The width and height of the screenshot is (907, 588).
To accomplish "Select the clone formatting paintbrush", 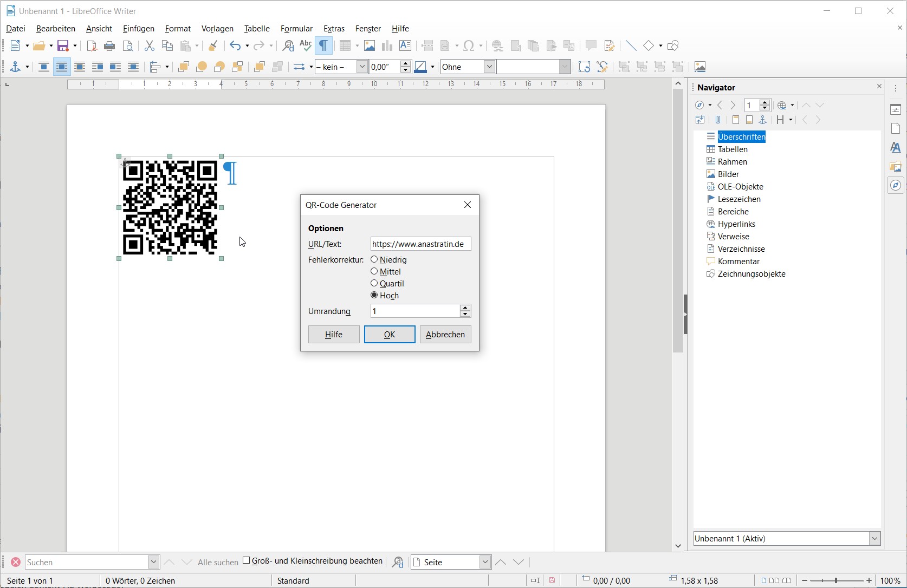I will coord(212,45).
